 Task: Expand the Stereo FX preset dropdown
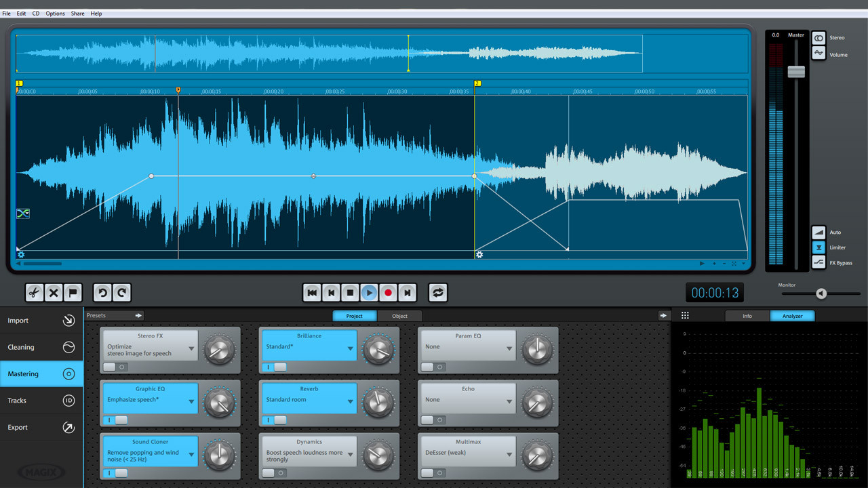pyautogui.click(x=191, y=350)
